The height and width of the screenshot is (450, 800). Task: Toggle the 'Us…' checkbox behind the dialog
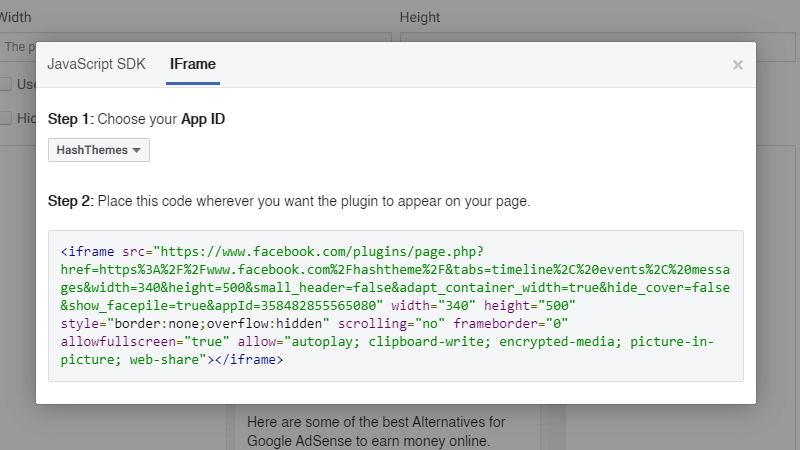coord(6,84)
